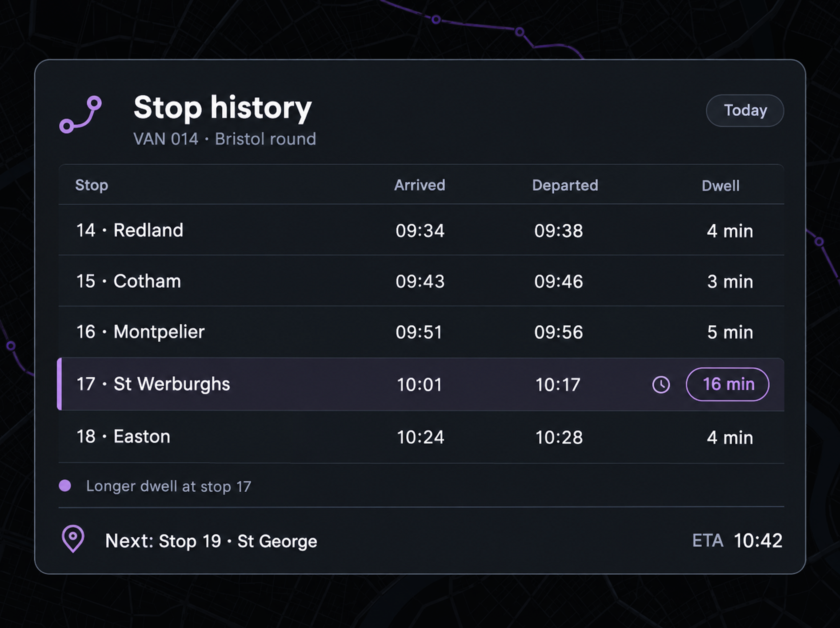Click Cotham arrival time 09:43

click(420, 282)
